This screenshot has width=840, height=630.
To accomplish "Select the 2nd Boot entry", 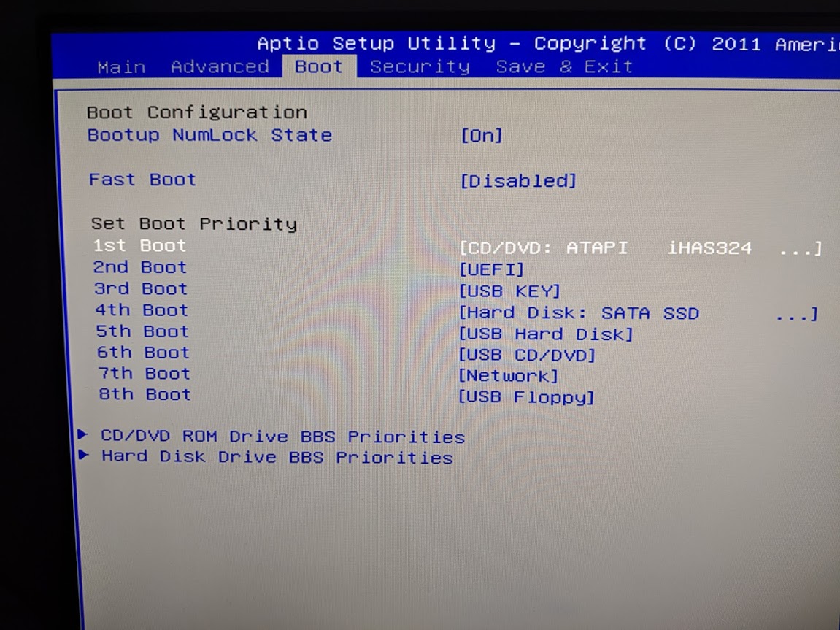I will click(x=140, y=266).
